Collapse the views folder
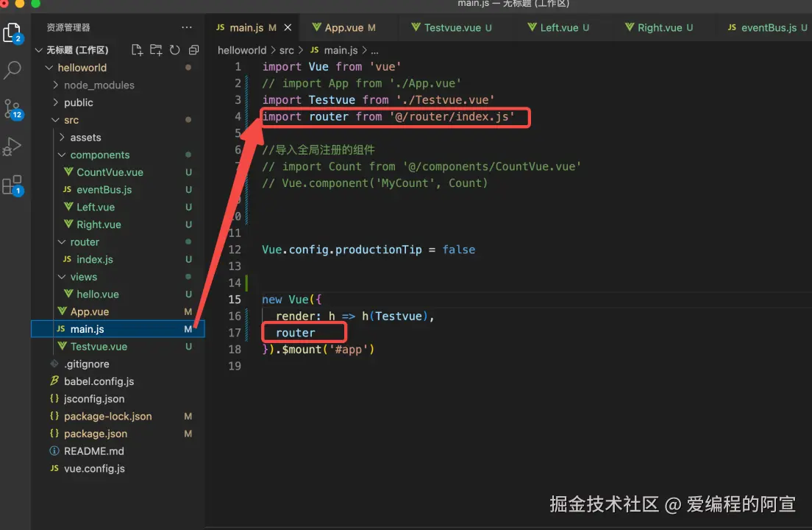The image size is (812, 530). tap(62, 277)
